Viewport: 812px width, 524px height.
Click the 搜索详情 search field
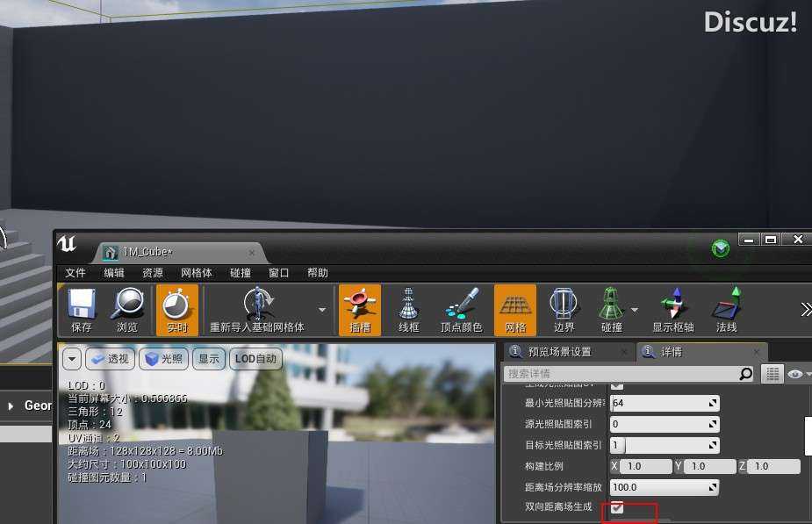[x=622, y=374]
